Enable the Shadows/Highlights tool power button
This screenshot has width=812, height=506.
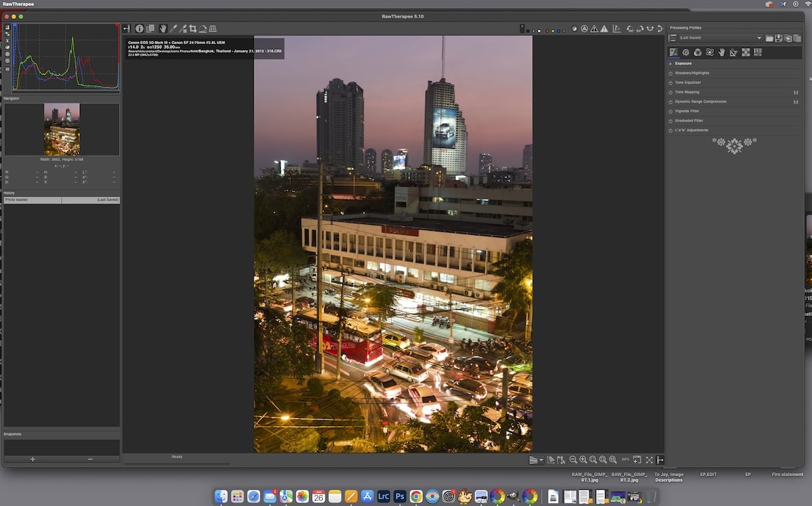(x=671, y=73)
